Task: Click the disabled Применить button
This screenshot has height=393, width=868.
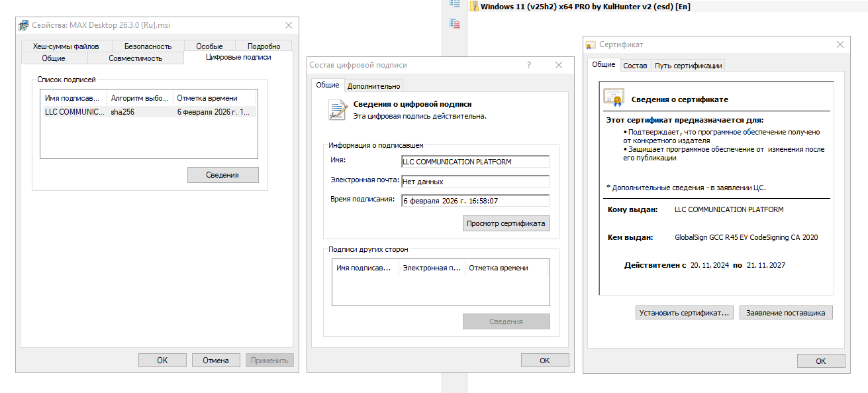Action: [269, 361]
